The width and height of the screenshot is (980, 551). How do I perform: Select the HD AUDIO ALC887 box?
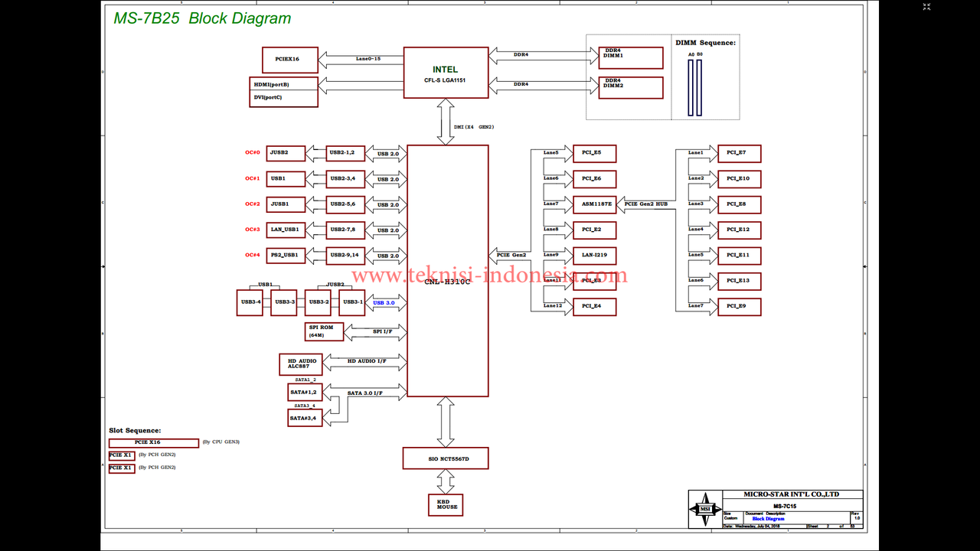click(301, 364)
